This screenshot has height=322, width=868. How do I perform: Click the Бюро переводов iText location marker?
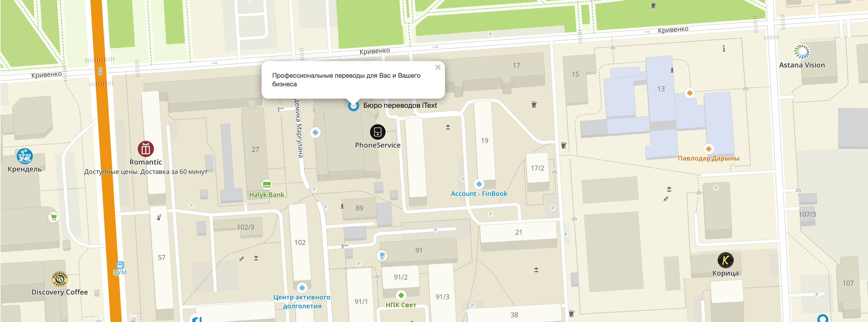tap(353, 106)
